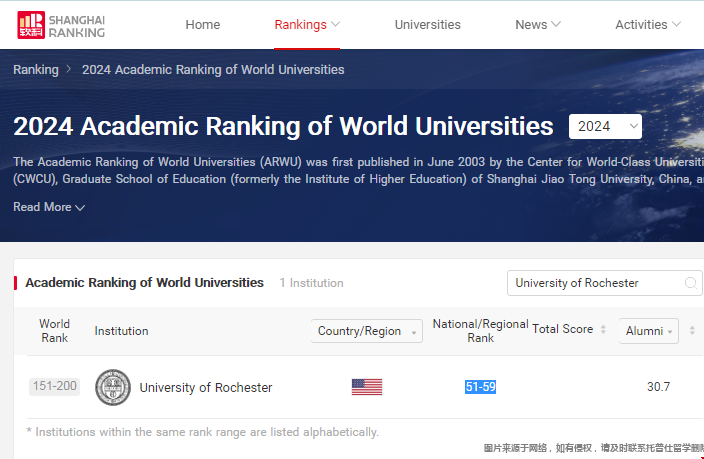This screenshot has width=704, height=459.
Task: Click the National/Regional Rank column header
Action: pyautogui.click(x=480, y=331)
